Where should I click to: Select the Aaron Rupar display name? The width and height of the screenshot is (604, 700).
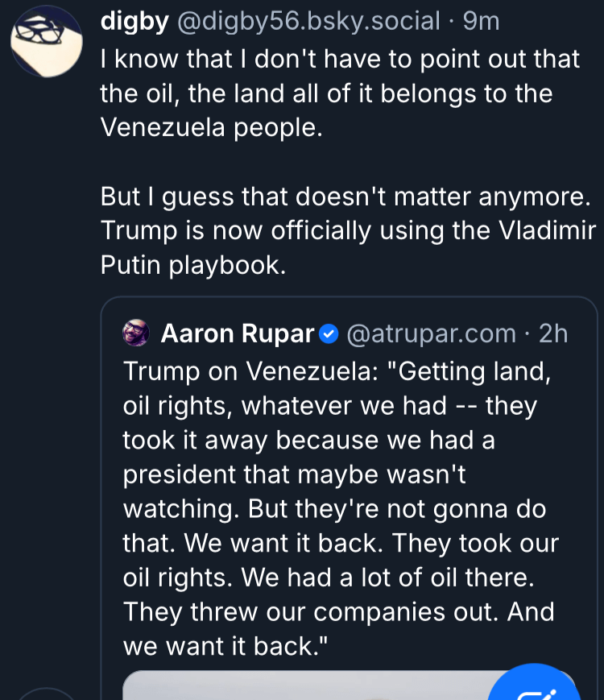coord(238,333)
